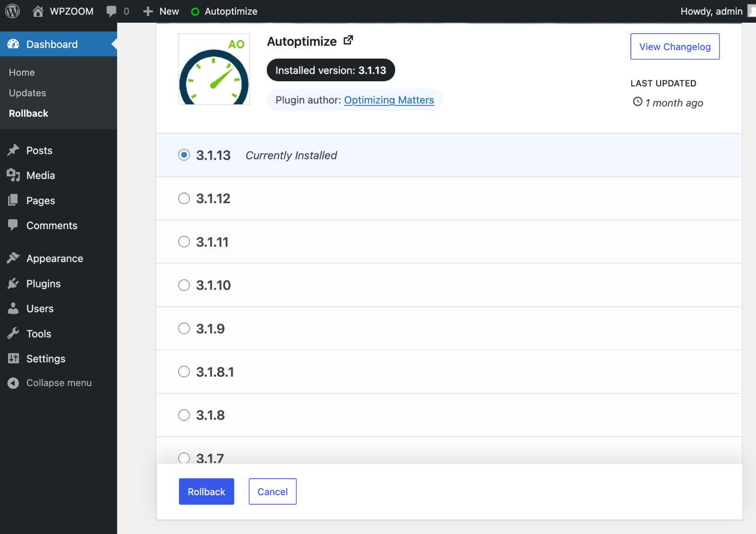Viewport: 756px width, 534px height.
Task: Open the Home submenu item
Action: (22, 72)
